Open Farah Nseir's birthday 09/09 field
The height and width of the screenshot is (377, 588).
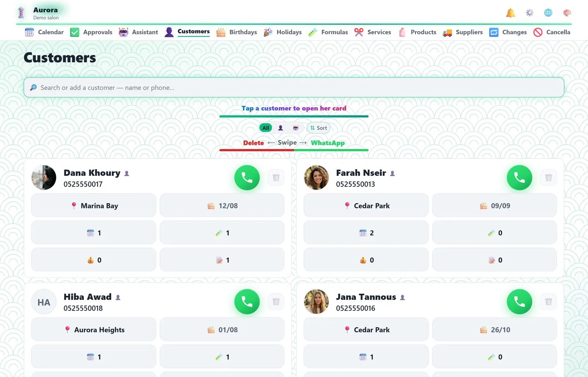coord(494,206)
